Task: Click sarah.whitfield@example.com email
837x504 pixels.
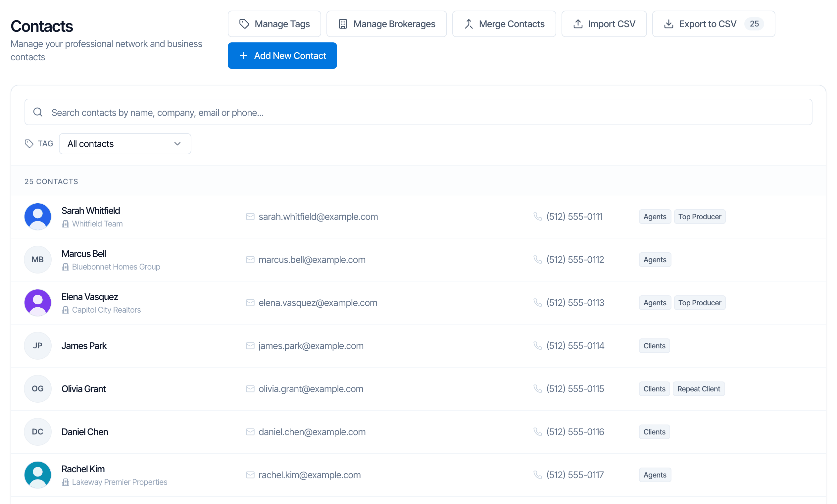Action: pos(318,217)
